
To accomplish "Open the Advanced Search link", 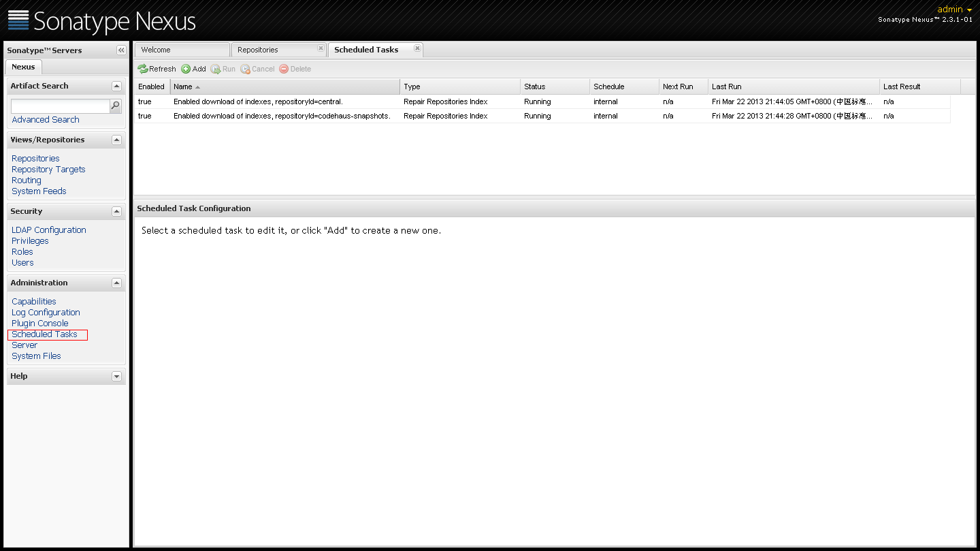I will coord(46,120).
